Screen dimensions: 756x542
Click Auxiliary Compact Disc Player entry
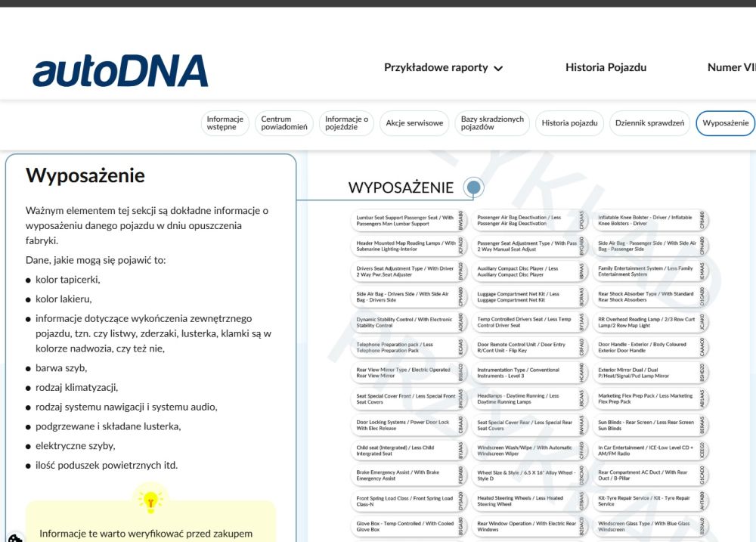[x=528, y=271]
